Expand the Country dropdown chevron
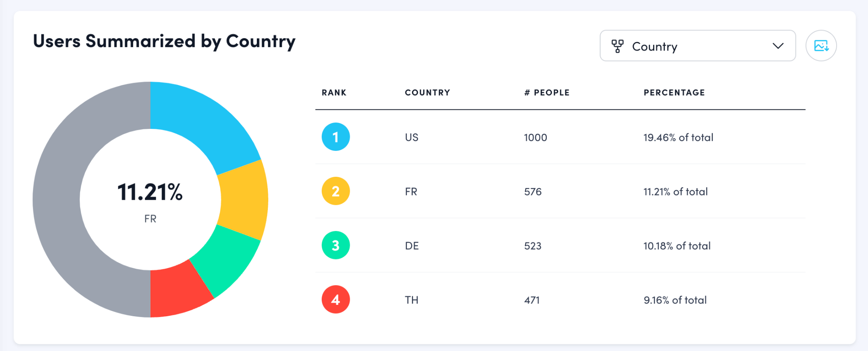Image resolution: width=868 pixels, height=351 pixels. 778,46
